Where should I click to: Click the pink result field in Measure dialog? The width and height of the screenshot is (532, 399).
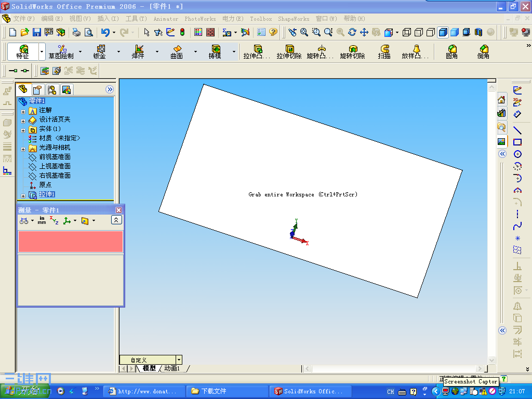tap(70, 242)
